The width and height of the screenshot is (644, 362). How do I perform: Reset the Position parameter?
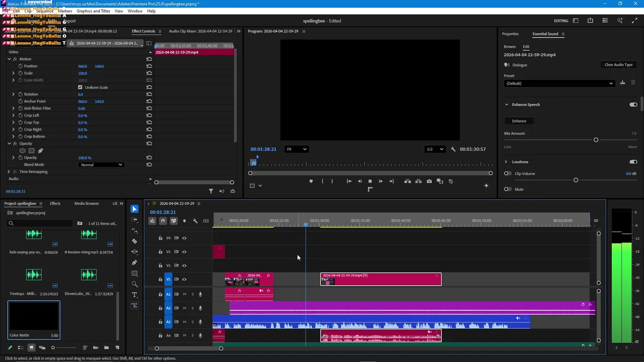point(149,66)
